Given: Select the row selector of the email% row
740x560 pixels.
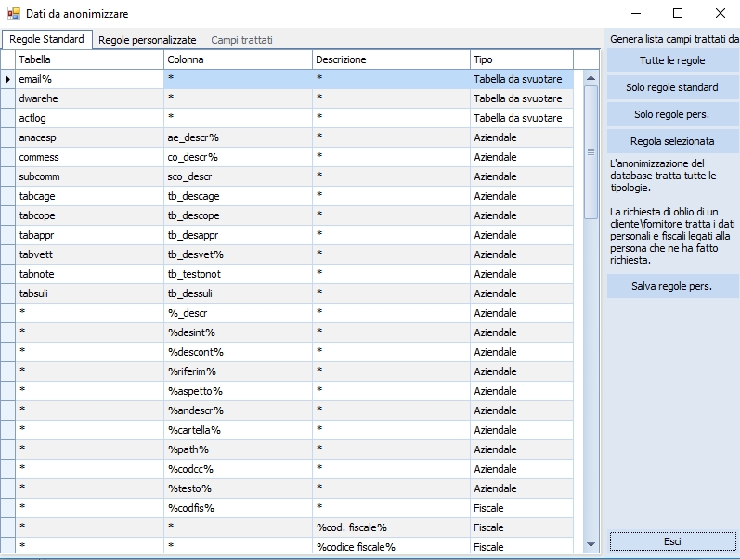Looking at the screenshot, I should [x=8, y=79].
